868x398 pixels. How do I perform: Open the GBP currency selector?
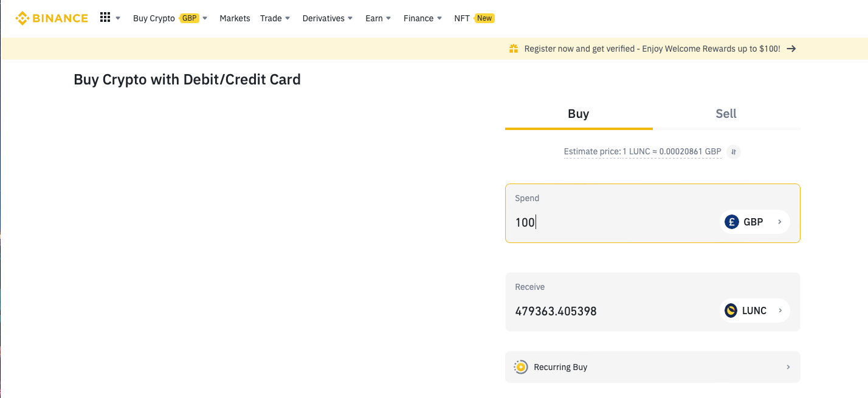(754, 222)
